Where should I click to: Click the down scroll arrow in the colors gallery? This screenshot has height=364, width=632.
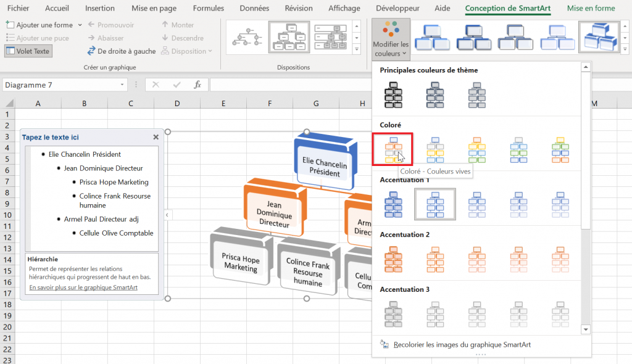point(585,329)
